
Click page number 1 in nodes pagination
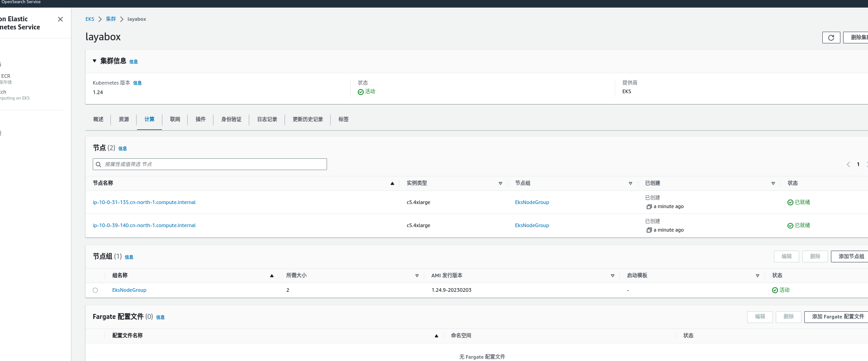pos(858,165)
